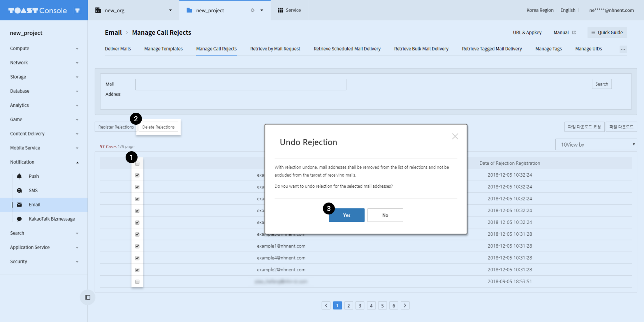Viewport: 644px width, 322px height.
Task: Check the last row's unchecked checkbox
Action: [x=137, y=282]
